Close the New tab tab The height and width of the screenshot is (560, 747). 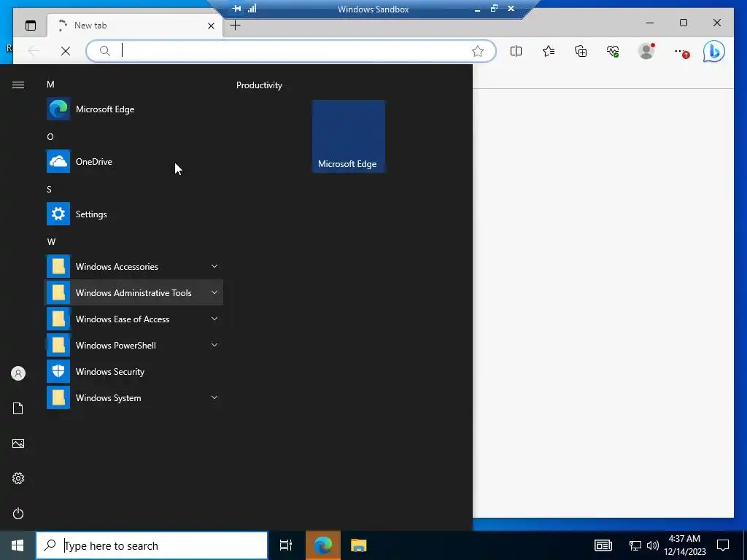point(211,26)
